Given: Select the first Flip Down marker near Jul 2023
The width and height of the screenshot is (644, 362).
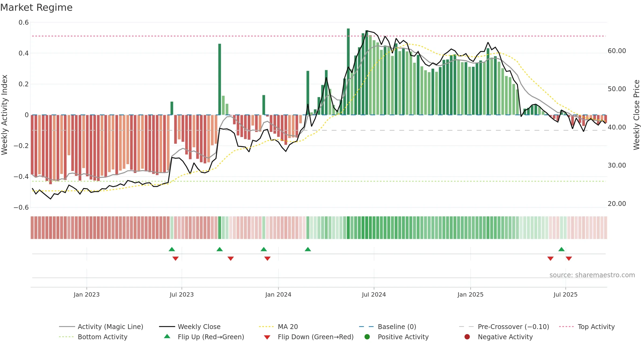Looking at the screenshot, I should [x=175, y=258].
